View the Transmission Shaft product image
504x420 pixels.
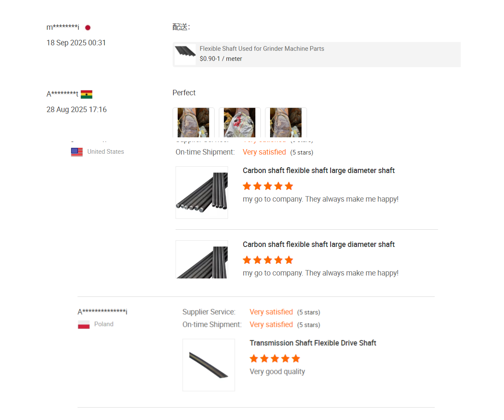click(209, 365)
